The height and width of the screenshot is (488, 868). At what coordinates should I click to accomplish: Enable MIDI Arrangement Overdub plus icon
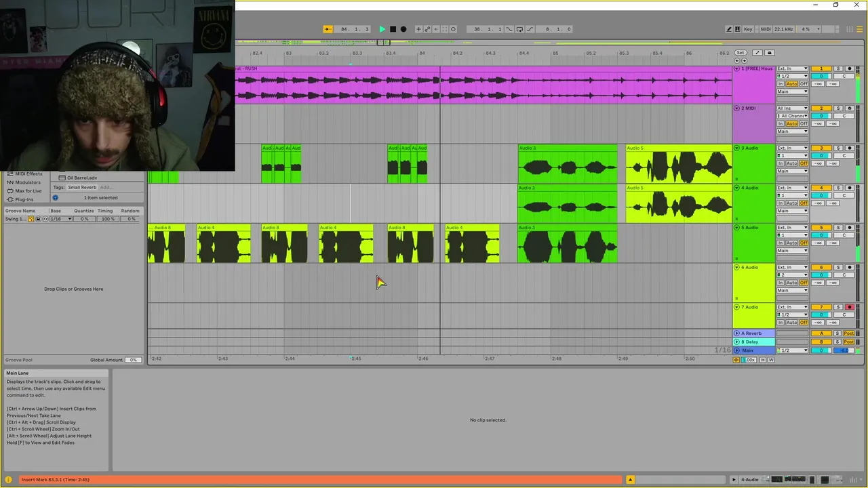pos(418,29)
